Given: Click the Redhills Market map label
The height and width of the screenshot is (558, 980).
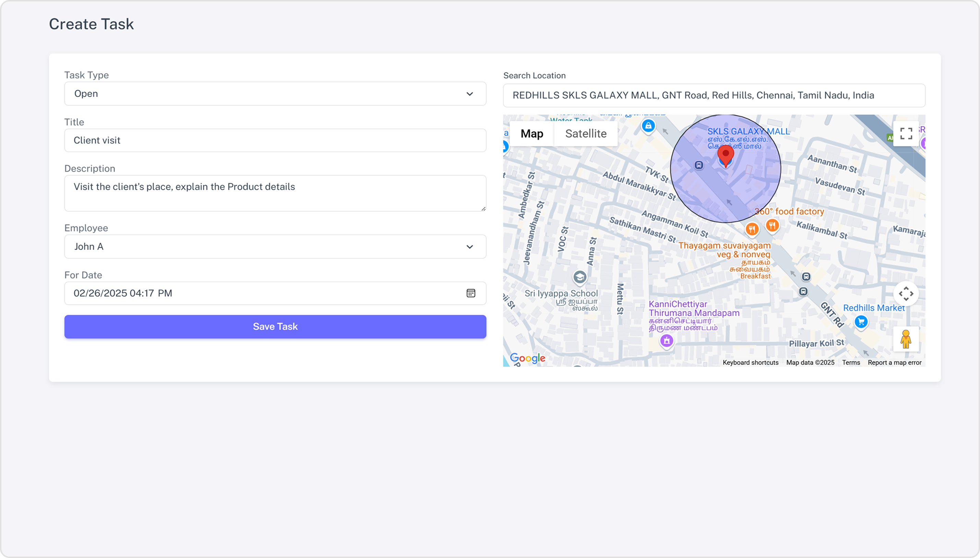Looking at the screenshot, I should (873, 308).
